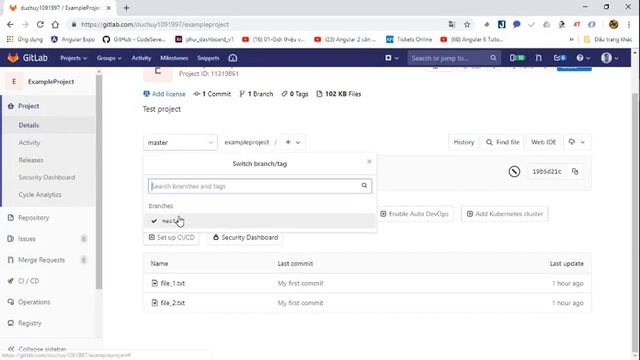Click Add Kubernetes cluster button
The image size is (640, 360).
[x=505, y=214]
